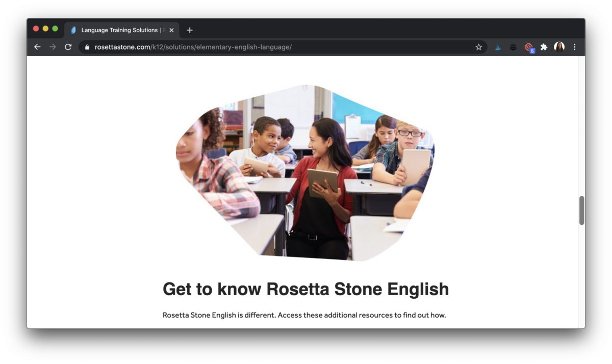Screen dimensions: 612x364
Task: Click the yellow minimize window control
Action: click(45, 29)
